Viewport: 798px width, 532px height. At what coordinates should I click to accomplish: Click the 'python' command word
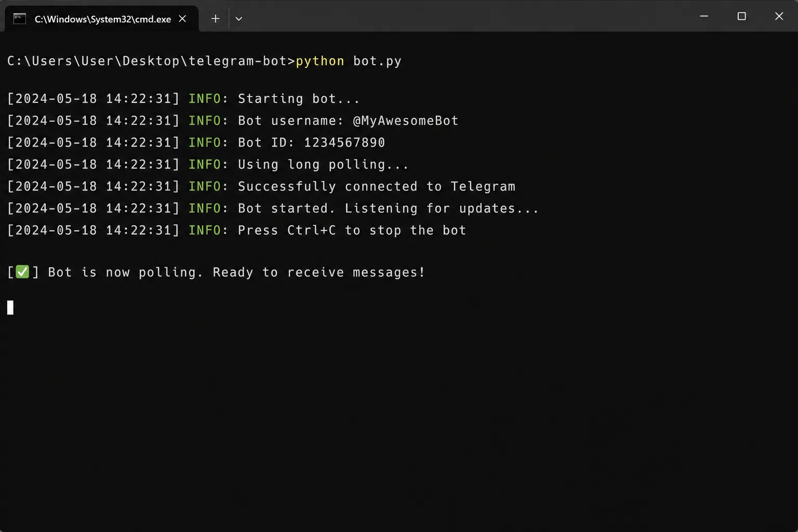320,61
